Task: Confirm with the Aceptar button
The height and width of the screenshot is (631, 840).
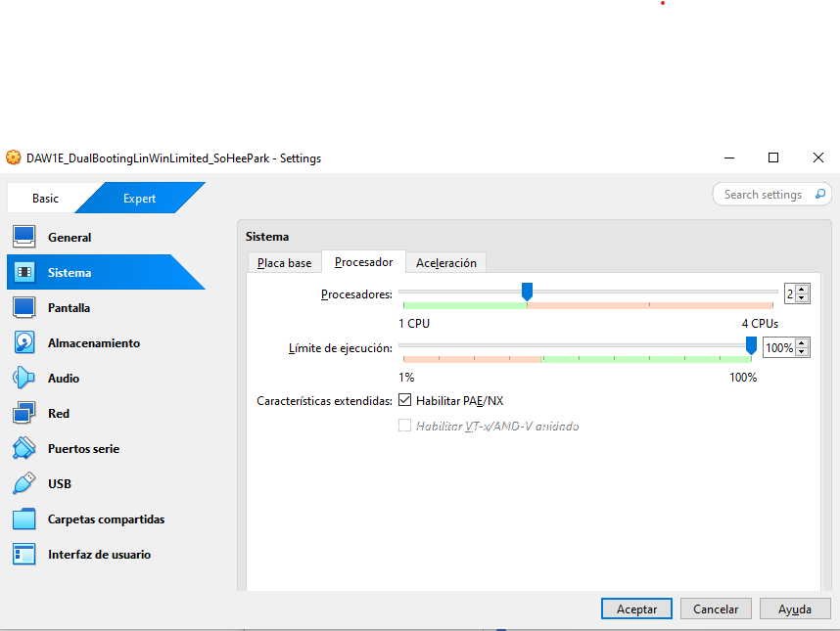Action: [636, 608]
